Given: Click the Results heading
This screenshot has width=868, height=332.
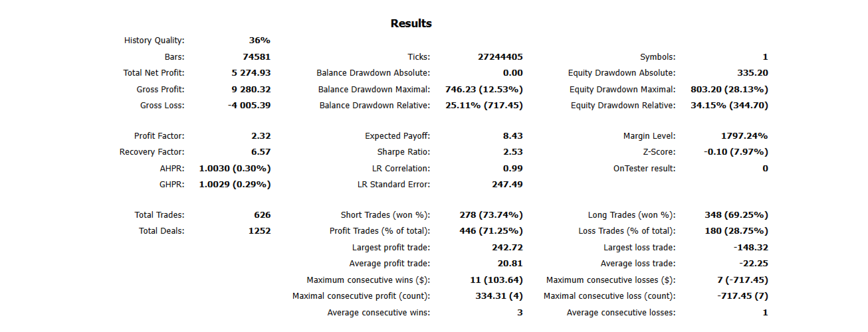Looking at the screenshot, I should [x=411, y=24].
